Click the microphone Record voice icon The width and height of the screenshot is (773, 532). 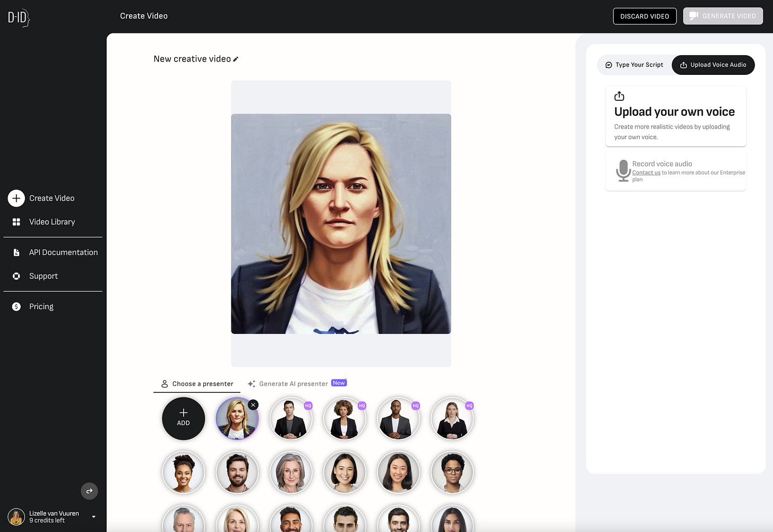coord(623,171)
